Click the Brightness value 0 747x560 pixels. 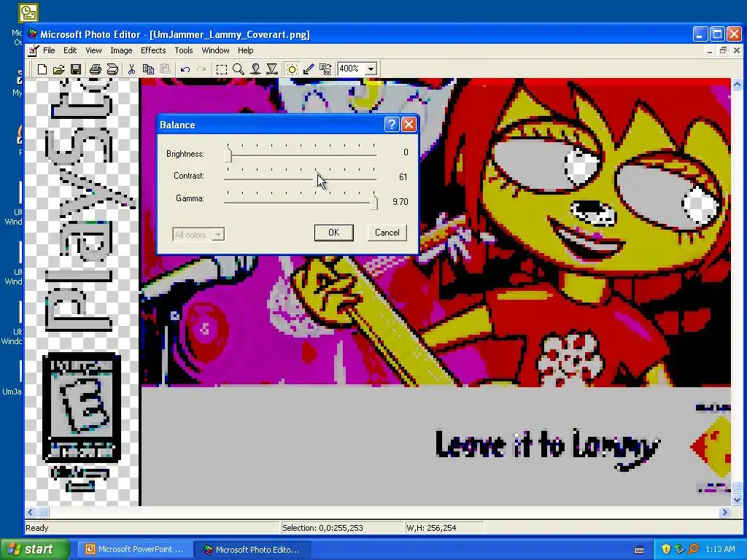(406, 152)
